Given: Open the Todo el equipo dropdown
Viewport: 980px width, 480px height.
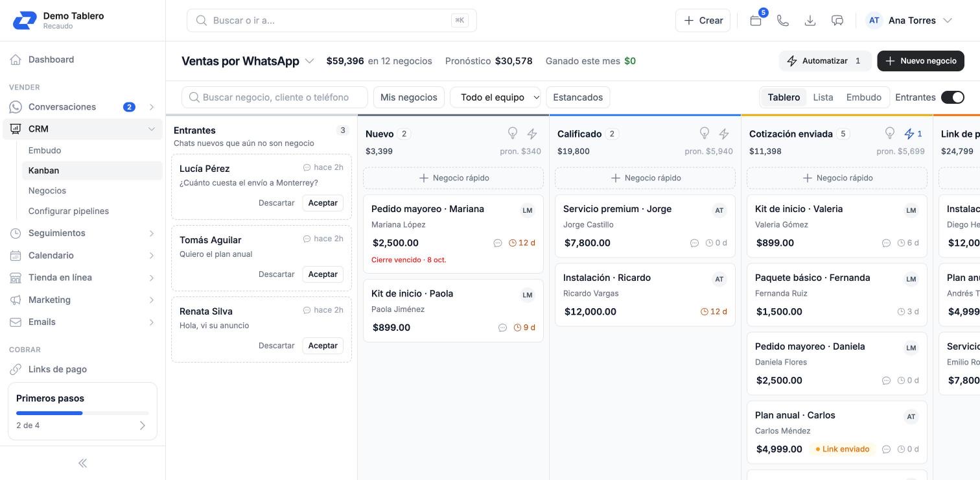Looking at the screenshot, I should [x=495, y=97].
